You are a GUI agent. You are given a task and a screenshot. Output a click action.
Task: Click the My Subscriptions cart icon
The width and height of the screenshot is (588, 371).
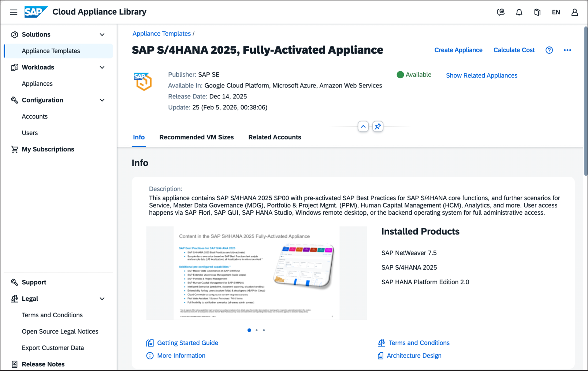tap(15, 149)
